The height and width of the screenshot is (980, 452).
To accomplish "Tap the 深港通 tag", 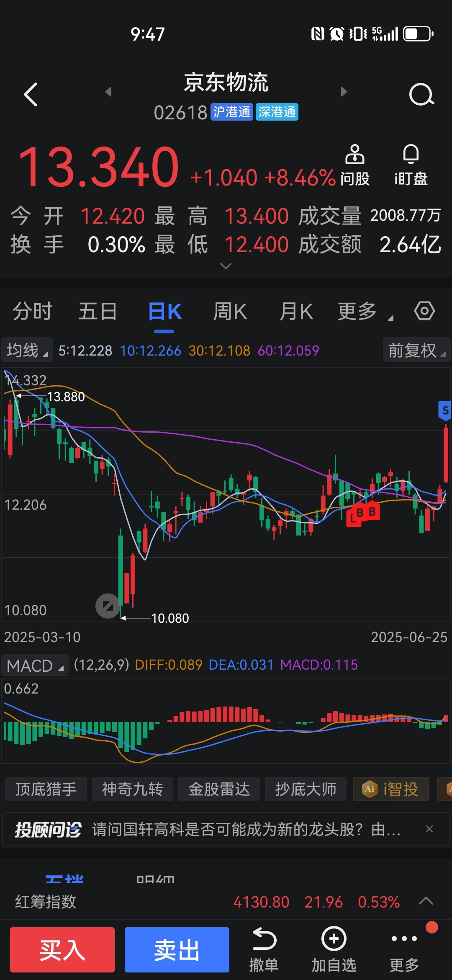I will tap(277, 112).
